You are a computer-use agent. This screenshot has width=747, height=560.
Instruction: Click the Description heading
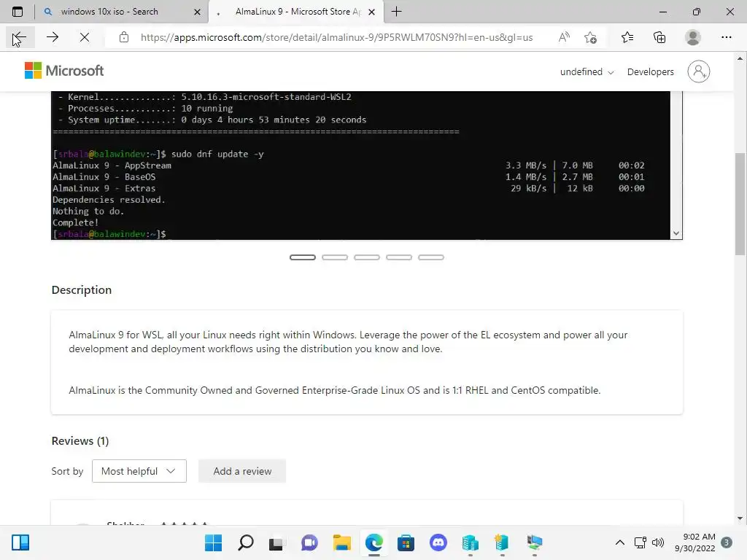click(82, 290)
